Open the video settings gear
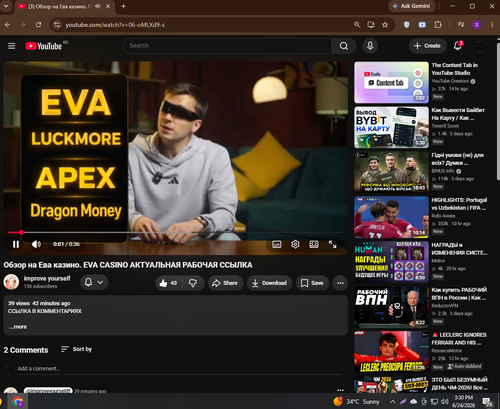 point(295,244)
